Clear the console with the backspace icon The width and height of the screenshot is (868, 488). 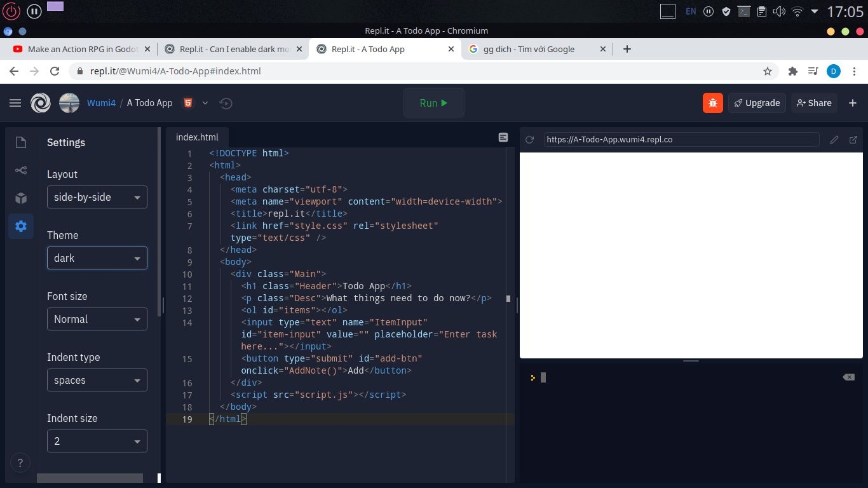[848, 377]
